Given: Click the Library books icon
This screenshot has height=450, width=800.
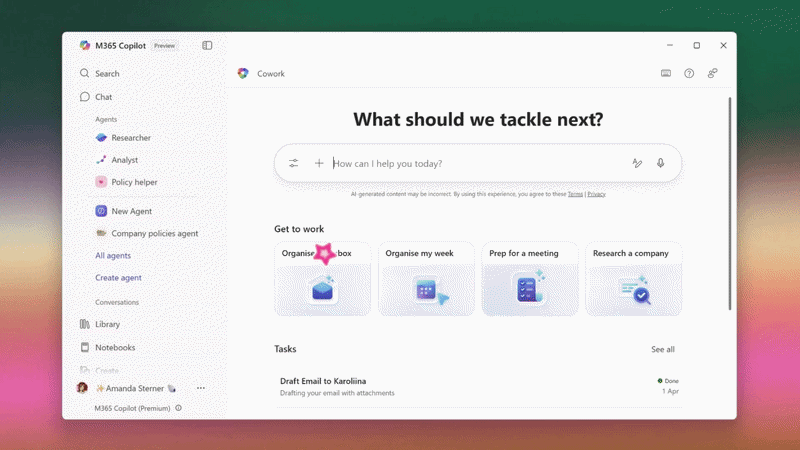Looking at the screenshot, I should [x=85, y=324].
